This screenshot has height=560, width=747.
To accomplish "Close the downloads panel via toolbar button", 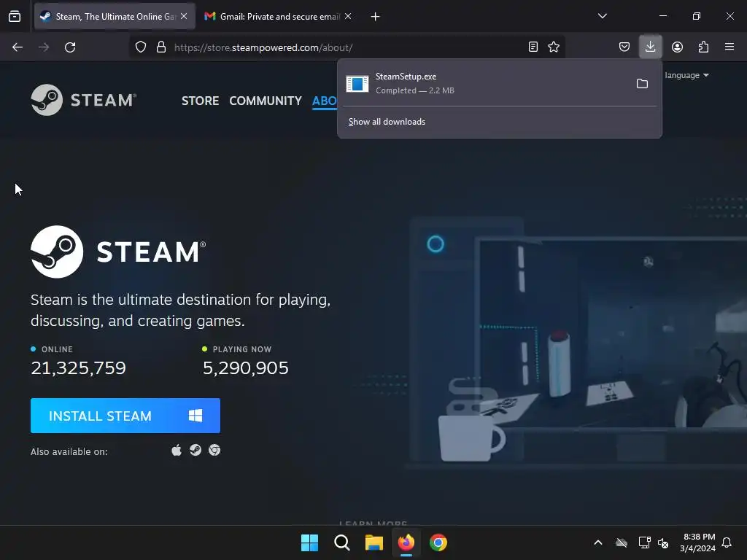I will tap(650, 47).
